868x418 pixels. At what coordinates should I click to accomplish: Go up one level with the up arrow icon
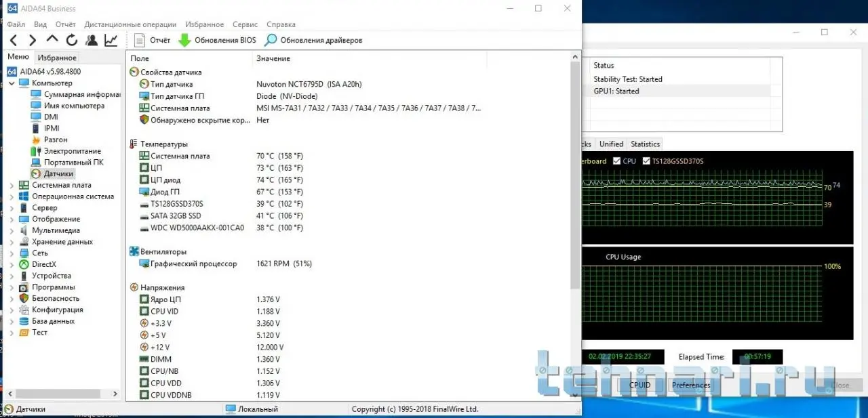(x=52, y=39)
